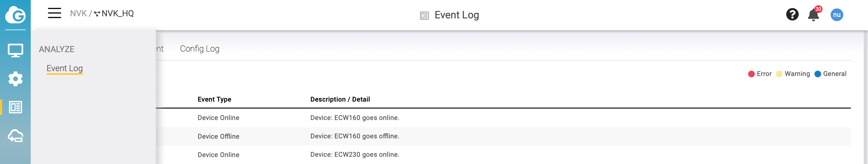Click the NVK_HQ network breadcrumb
This screenshot has height=164, width=868.
[117, 14]
